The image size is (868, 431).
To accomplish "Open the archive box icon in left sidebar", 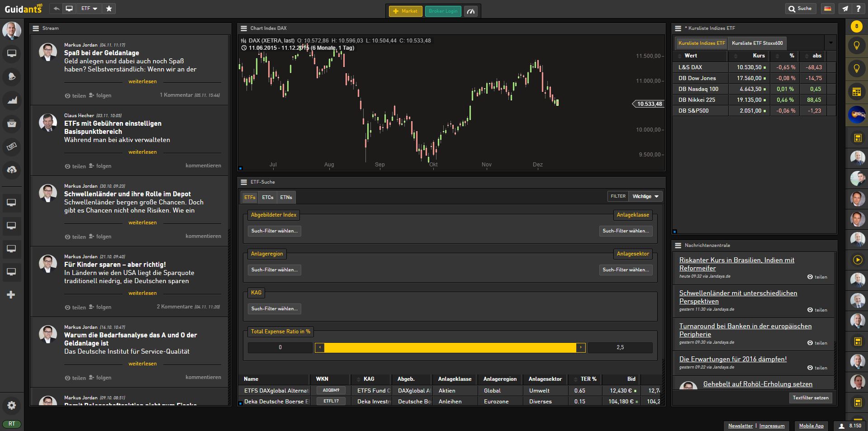I will 12,123.
